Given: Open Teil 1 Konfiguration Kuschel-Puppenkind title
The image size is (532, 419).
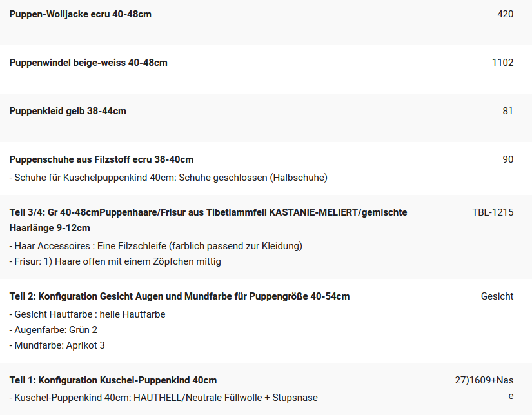Looking at the screenshot, I should 113,380.
